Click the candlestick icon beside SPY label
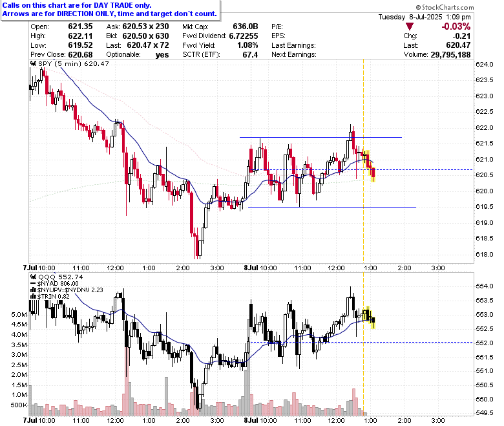The image size is (504, 426). click(34, 63)
